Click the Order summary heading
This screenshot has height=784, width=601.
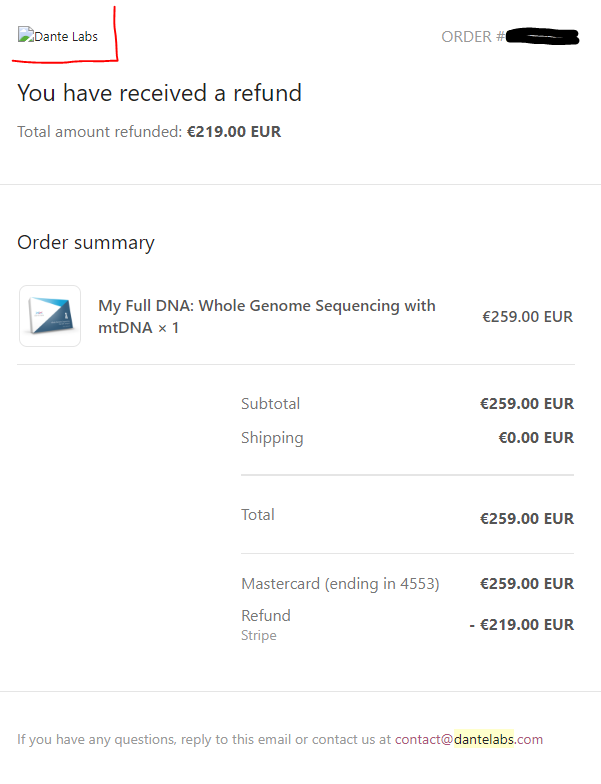tap(86, 242)
